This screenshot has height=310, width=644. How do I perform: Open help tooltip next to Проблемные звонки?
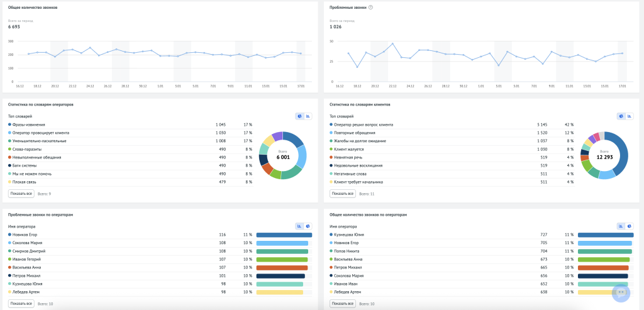370,8
